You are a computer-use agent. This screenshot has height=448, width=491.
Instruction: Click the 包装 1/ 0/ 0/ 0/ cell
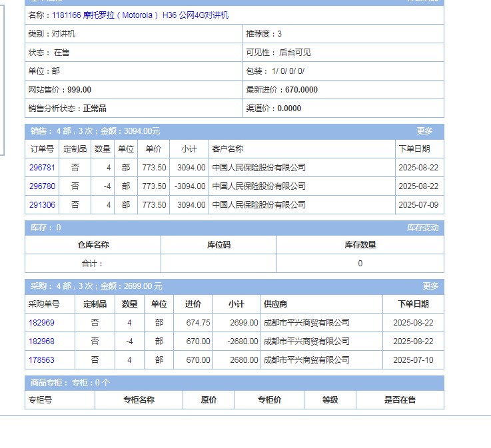click(343, 71)
